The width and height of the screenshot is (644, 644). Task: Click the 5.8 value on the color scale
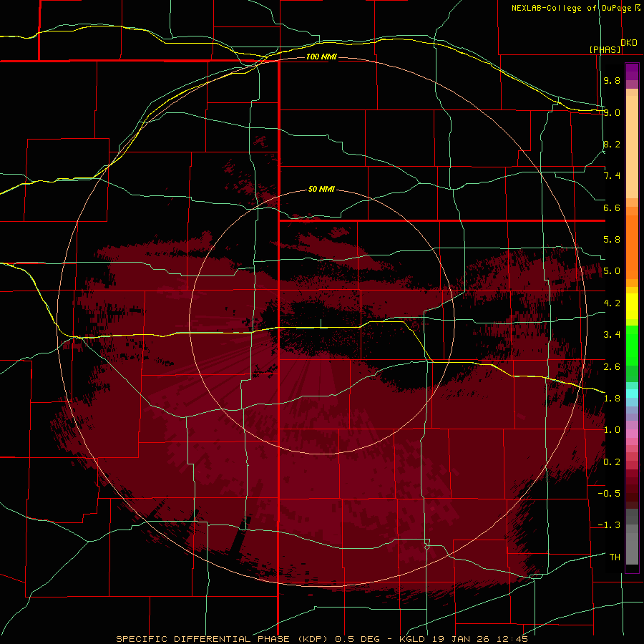coord(612,240)
